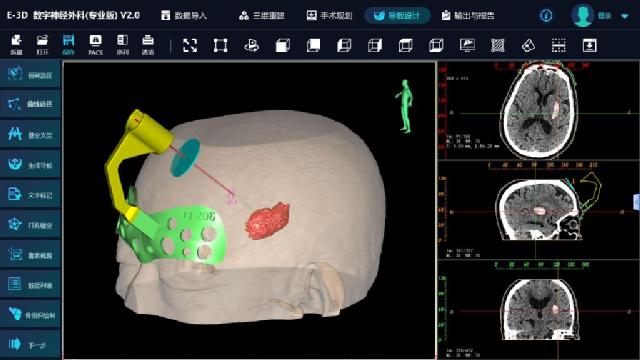Screen dimensions: 640x360
Task: Click the blue info icon
Action: point(546,16)
